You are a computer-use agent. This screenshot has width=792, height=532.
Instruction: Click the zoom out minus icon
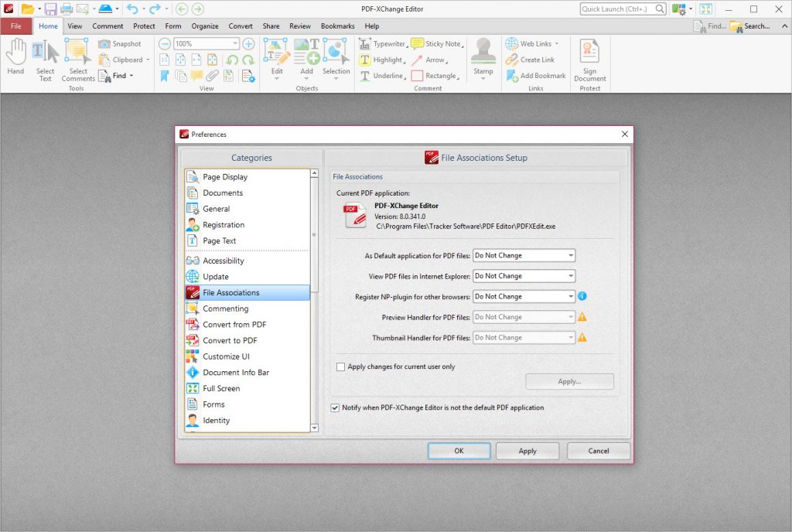[x=165, y=44]
